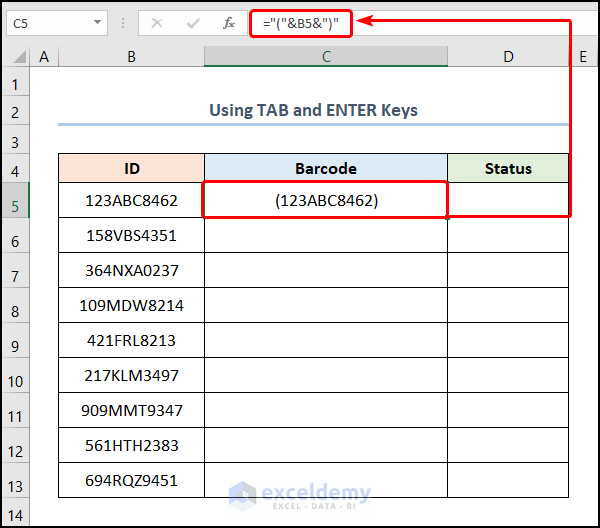Select Barcode cell showing (123ABC8462)
The image size is (600, 528).
326,200
